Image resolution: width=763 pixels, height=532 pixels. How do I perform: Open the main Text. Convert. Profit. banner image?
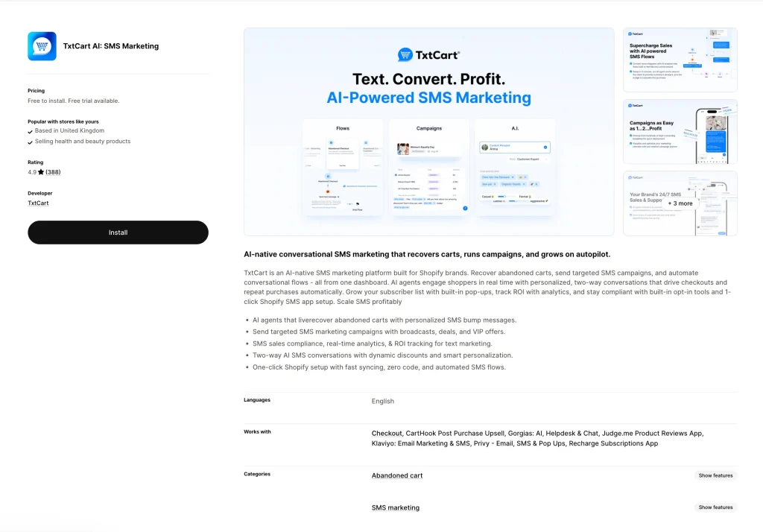428,131
